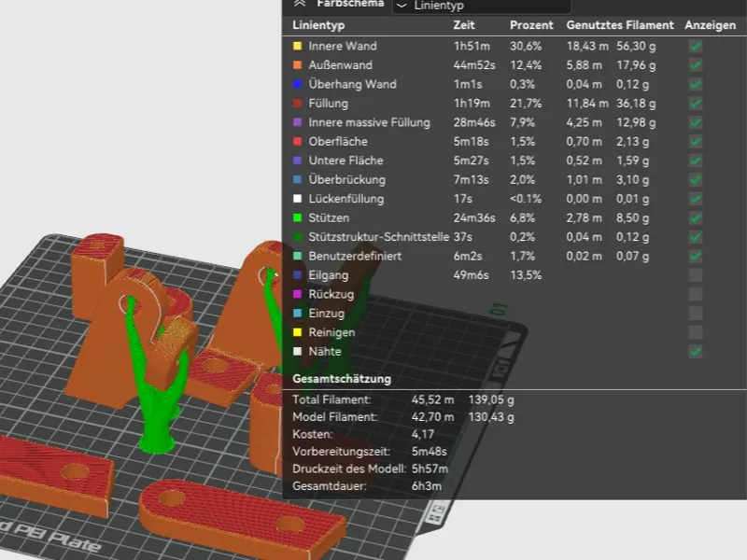Viewport: 747px width, 560px height.
Task: Click red Oberfläche color swatch
Action: click(297, 142)
